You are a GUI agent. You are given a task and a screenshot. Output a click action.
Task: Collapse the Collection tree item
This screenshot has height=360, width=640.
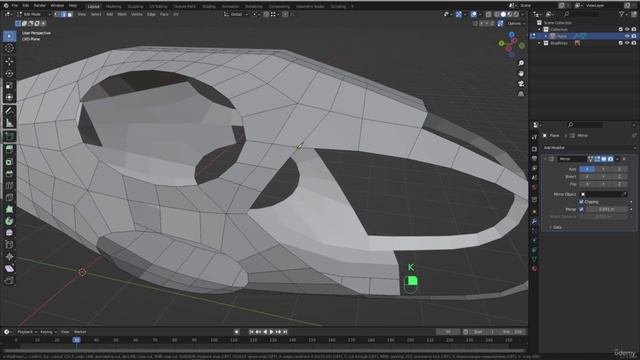[x=539, y=29]
